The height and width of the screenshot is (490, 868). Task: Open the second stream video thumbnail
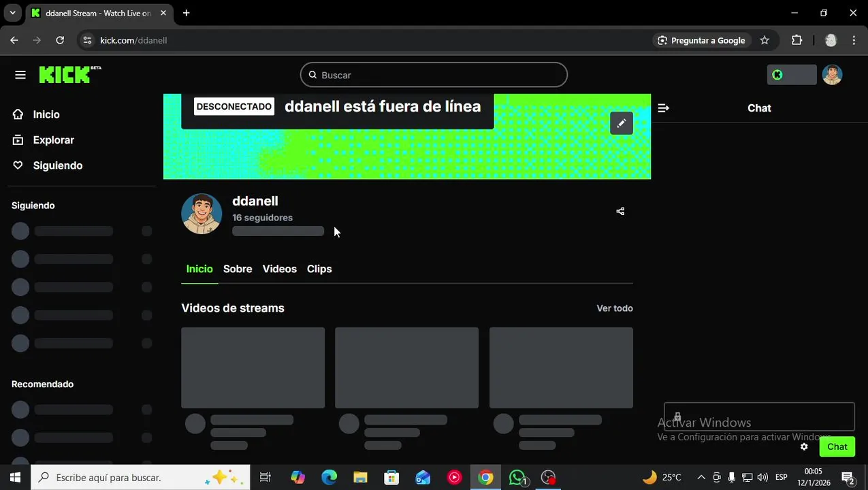(406, 367)
